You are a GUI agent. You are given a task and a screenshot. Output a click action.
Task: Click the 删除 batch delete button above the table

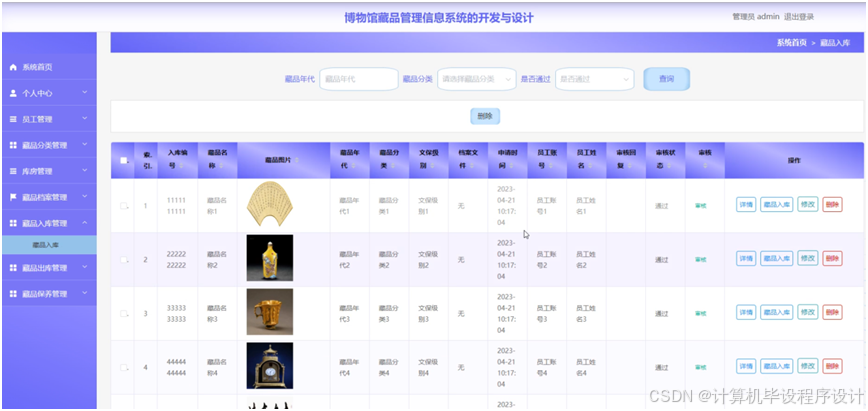[x=485, y=116]
